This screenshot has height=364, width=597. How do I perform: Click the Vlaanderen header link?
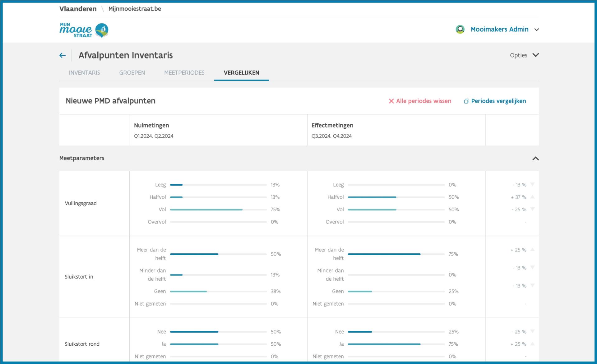click(78, 9)
